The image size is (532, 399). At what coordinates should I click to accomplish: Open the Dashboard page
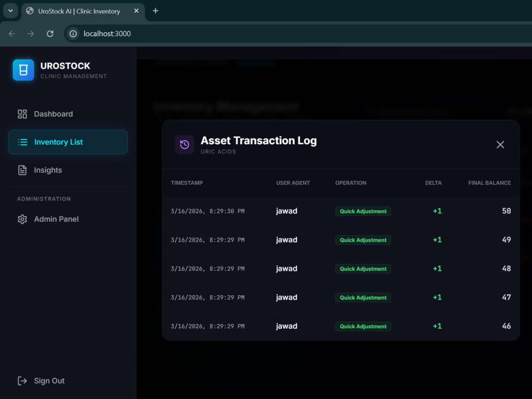68,114
